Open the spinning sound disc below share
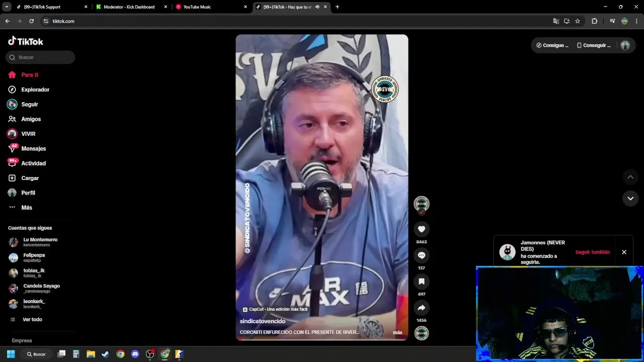644x362 pixels. point(422,333)
